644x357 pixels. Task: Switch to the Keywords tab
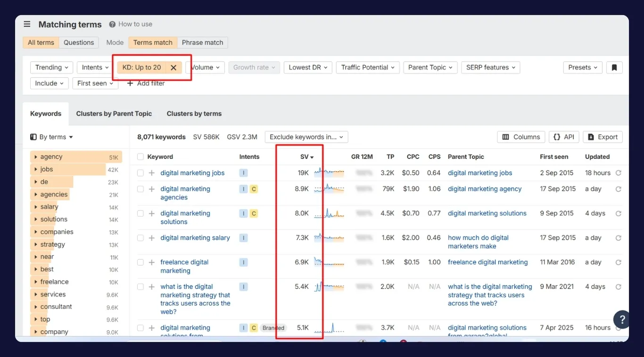tap(46, 114)
